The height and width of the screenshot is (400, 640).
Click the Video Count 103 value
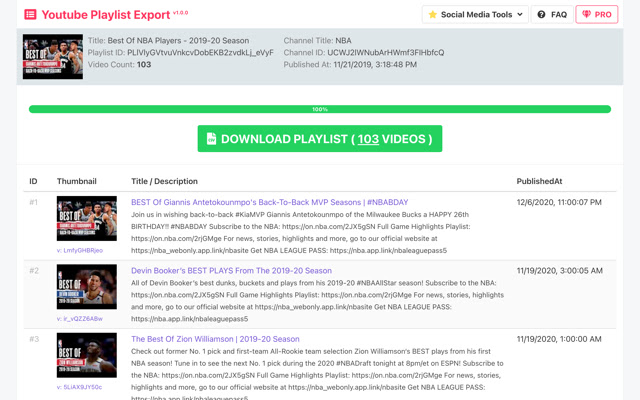(x=144, y=64)
